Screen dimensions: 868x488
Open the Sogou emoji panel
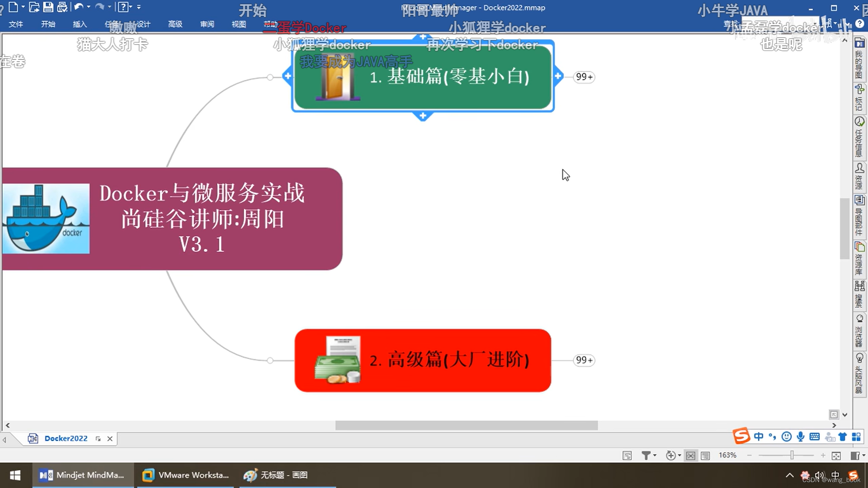787,436
